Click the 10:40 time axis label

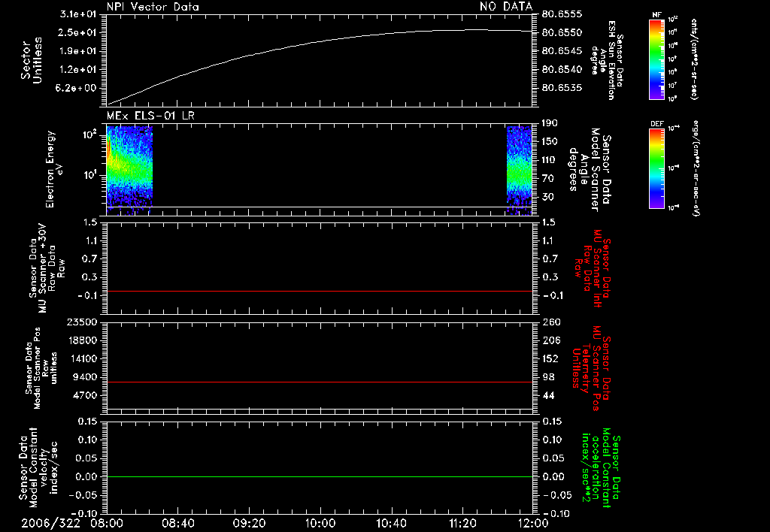click(x=391, y=523)
